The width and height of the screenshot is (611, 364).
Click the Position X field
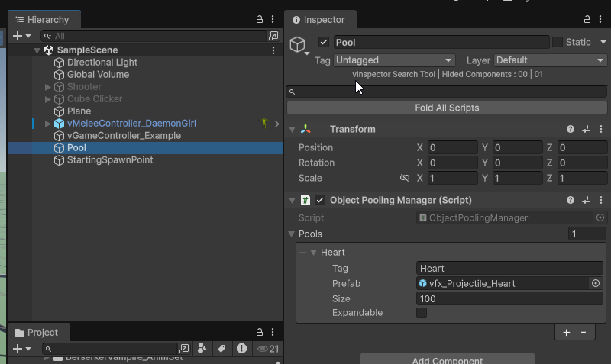(x=452, y=147)
